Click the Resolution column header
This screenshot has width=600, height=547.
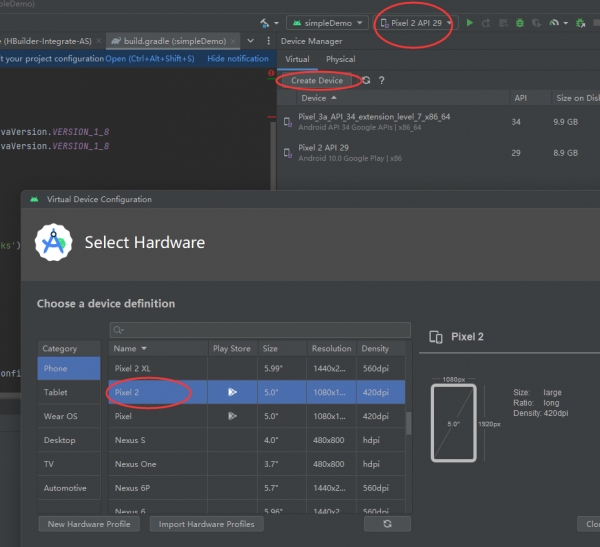(x=331, y=348)
